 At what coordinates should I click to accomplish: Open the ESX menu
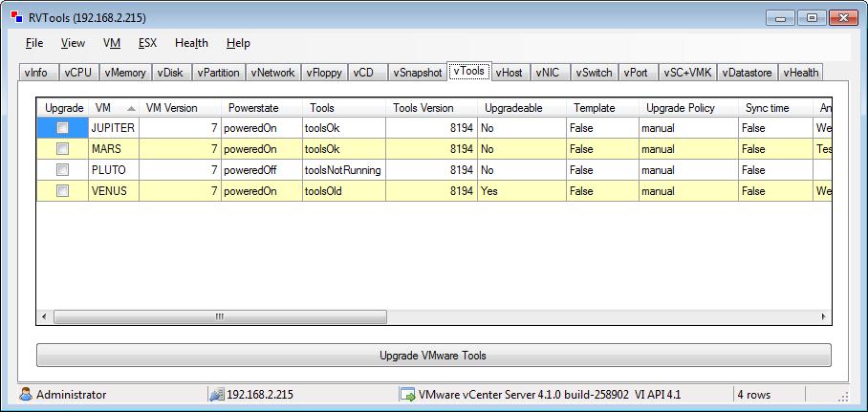click(x=148, y=43)
